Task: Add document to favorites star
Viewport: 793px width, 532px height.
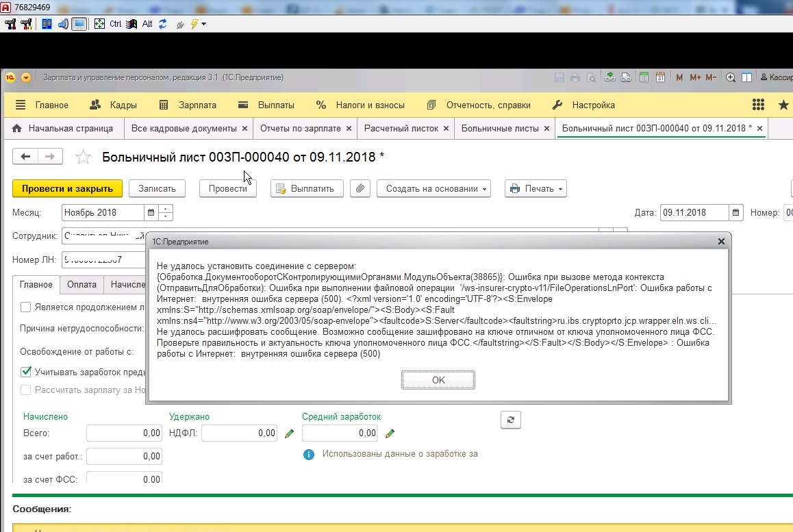Action: click(83, 157)
